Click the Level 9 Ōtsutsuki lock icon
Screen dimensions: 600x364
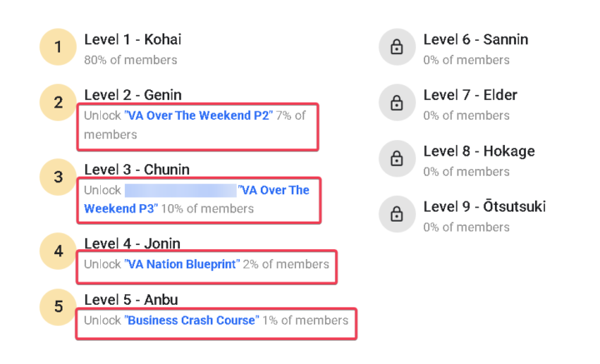(x=397, y=215)
